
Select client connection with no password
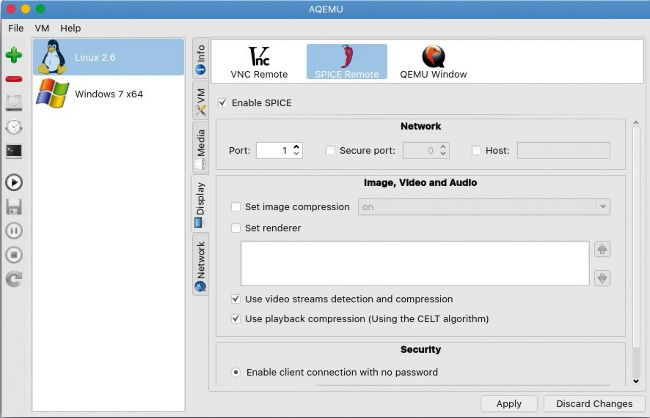click(x=236, y=372)
